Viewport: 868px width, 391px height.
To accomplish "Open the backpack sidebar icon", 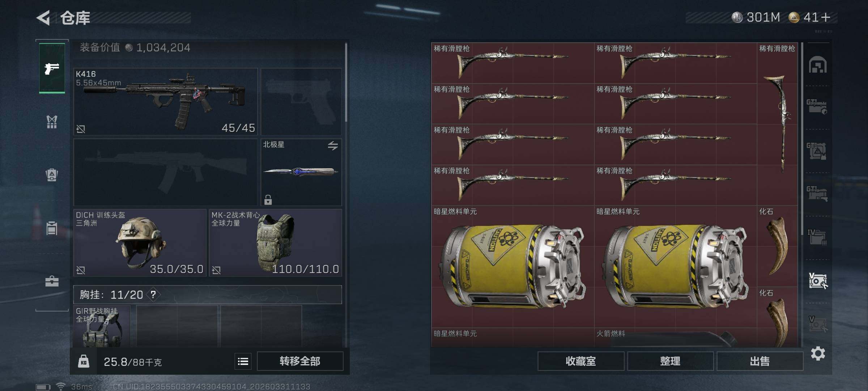I will pos(52,175).
